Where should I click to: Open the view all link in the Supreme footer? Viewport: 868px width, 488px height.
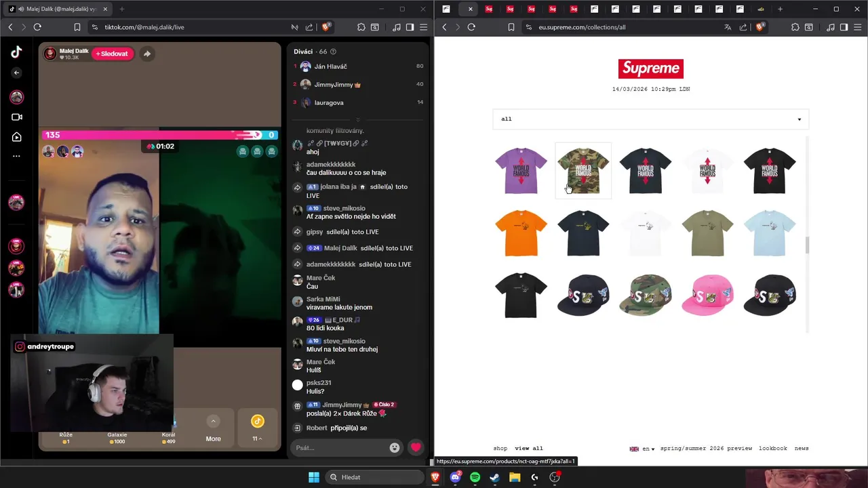(529, 448)
